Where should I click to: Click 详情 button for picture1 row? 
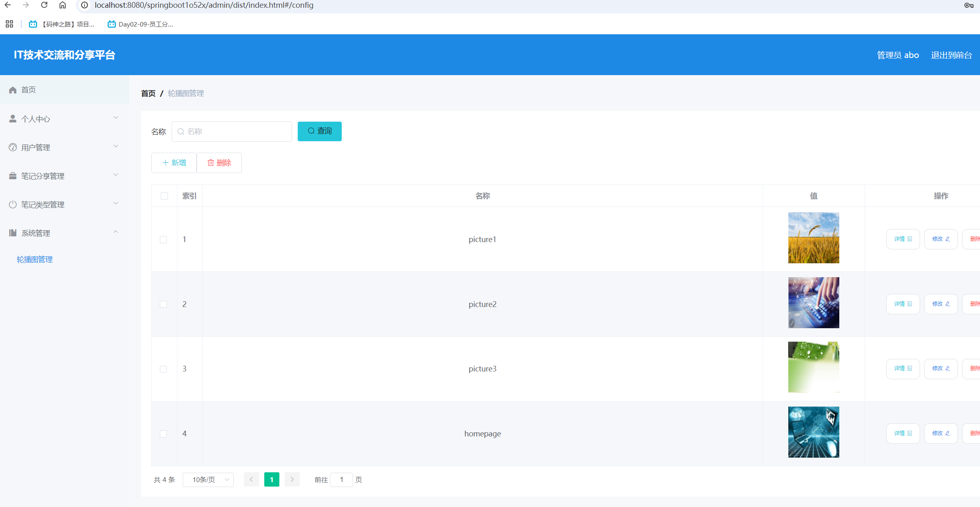pyautogui.click(x=903, y=239)
